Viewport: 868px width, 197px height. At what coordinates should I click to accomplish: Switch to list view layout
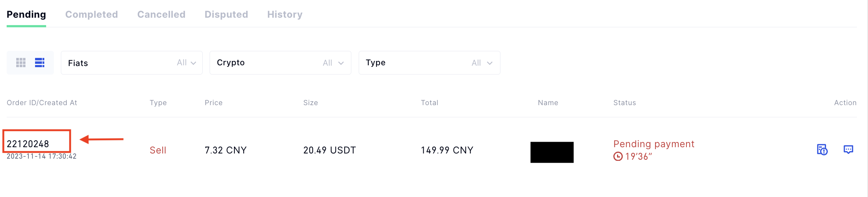(x=39, y=63)
